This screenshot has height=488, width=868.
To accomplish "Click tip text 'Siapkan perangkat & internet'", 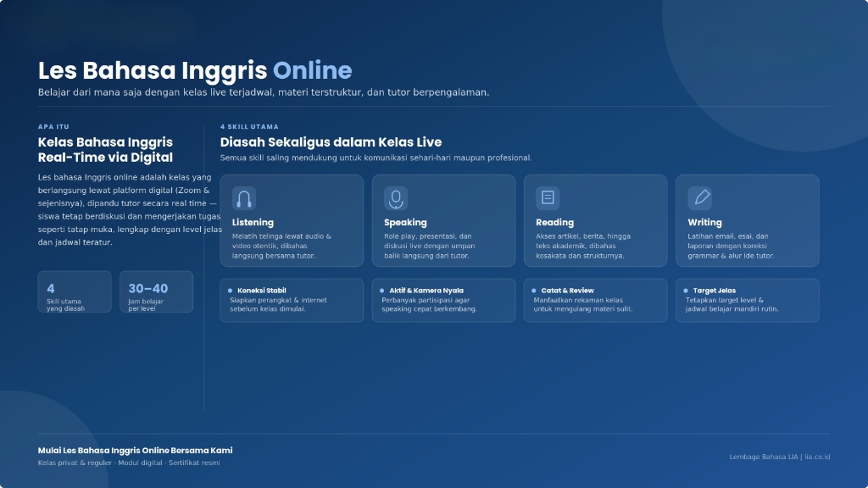I will (x=278, y=304).
